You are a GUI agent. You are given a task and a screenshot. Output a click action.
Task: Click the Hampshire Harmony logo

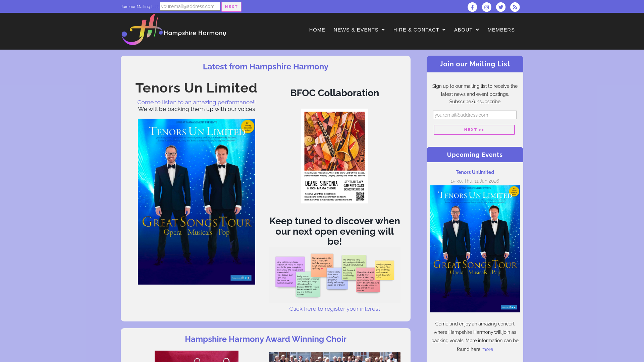coord(174,30)
